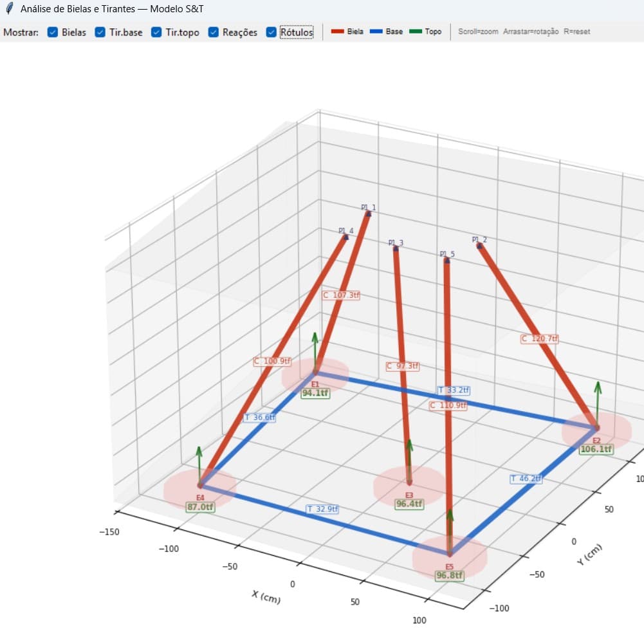Click the 87.0tf reaction value at E4
Image resolution: width=644 pixels, height=644 pixels.
[x=200, y=507]
